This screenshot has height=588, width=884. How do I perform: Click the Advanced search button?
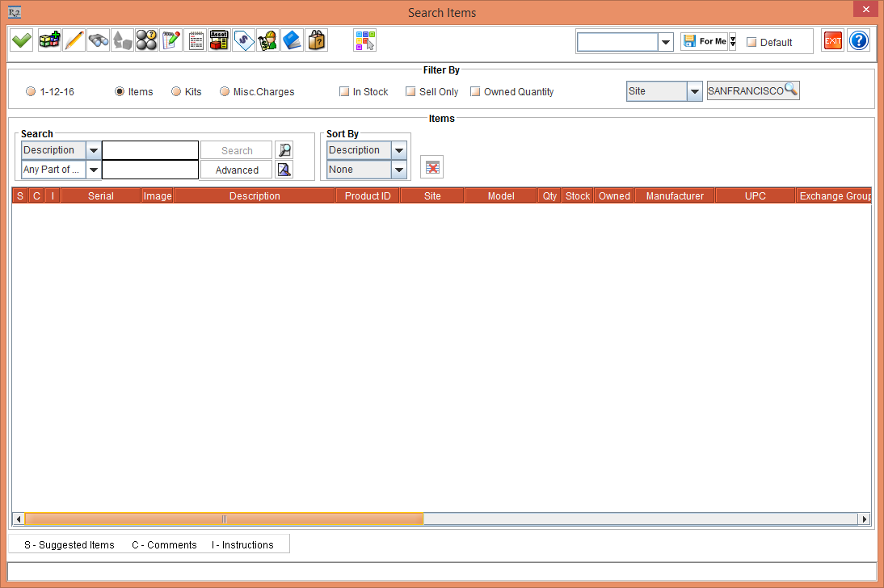tap(237, 170)
